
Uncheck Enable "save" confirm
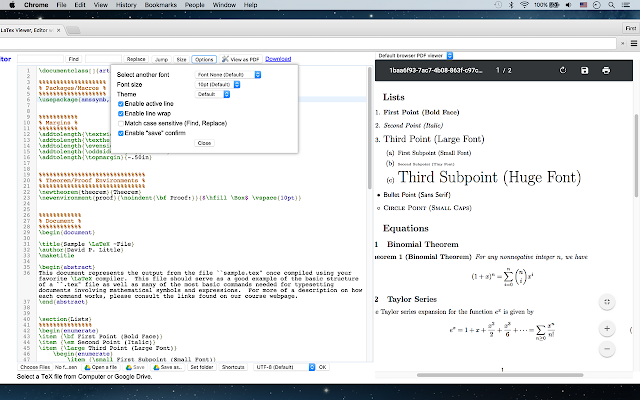coord(121,133)
